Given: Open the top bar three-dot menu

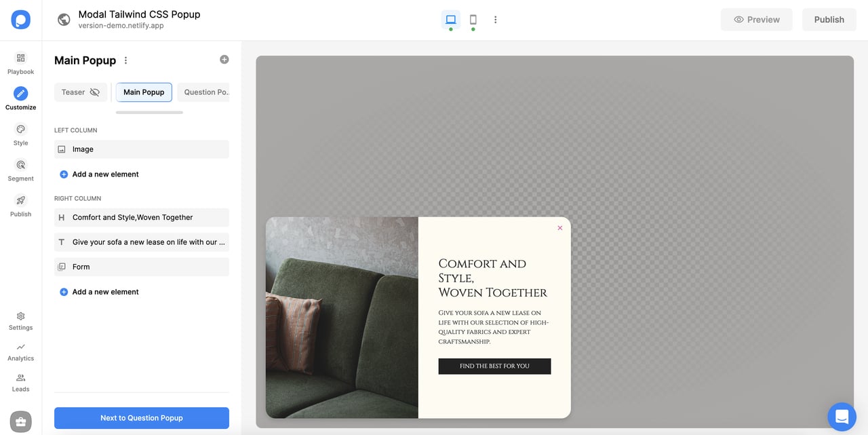Looking at the screenshot, I should tap(496, 20).
